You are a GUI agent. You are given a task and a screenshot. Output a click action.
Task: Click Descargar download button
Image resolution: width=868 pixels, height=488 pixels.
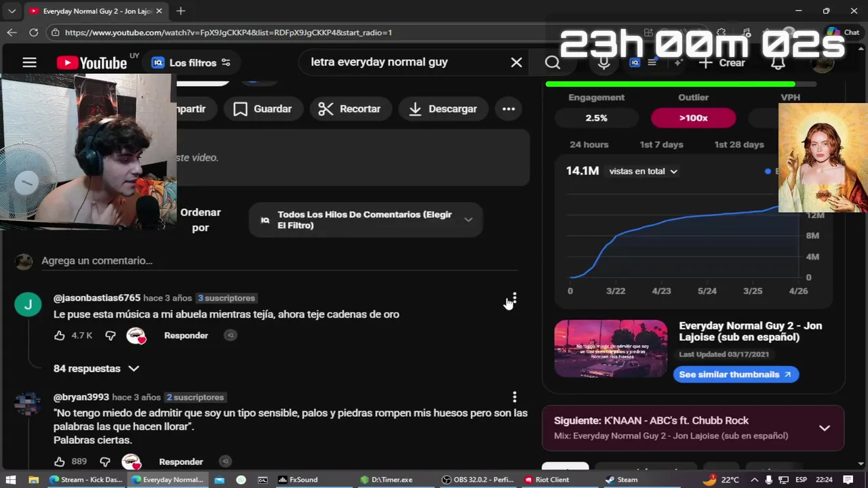tap(443, 108)
